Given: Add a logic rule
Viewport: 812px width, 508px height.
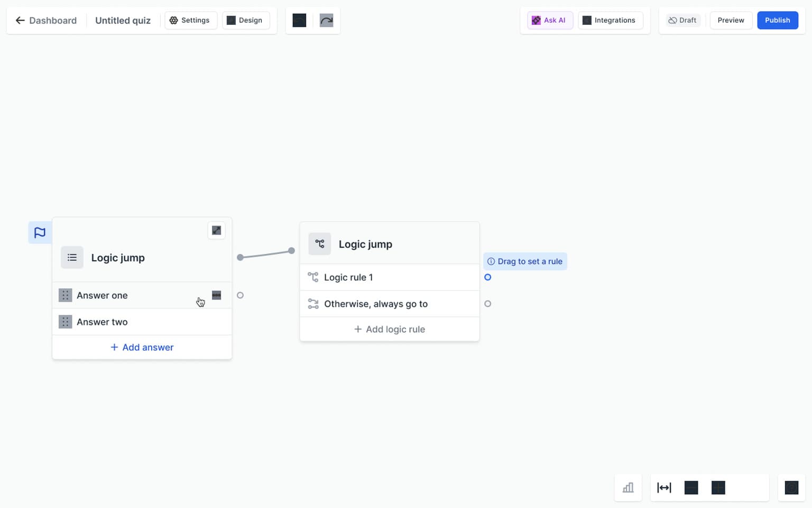Looking at the screenshot, I should (x=390, y=329).
